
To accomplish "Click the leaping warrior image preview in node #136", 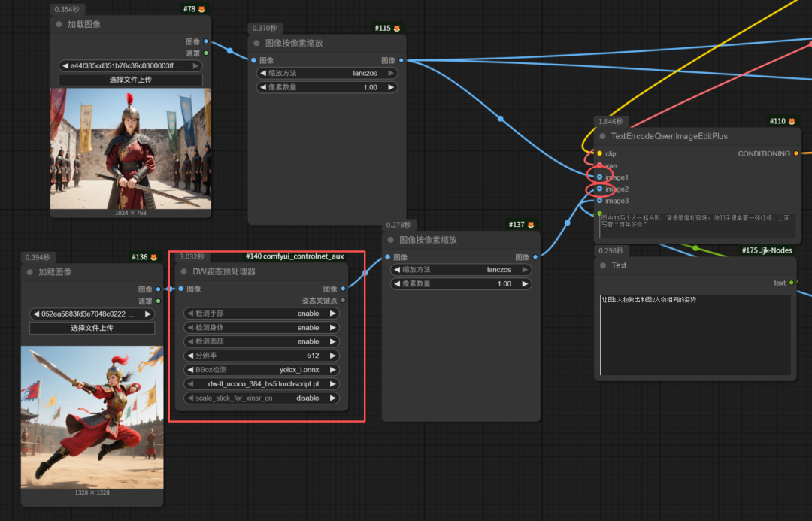I will click(92, 417).
